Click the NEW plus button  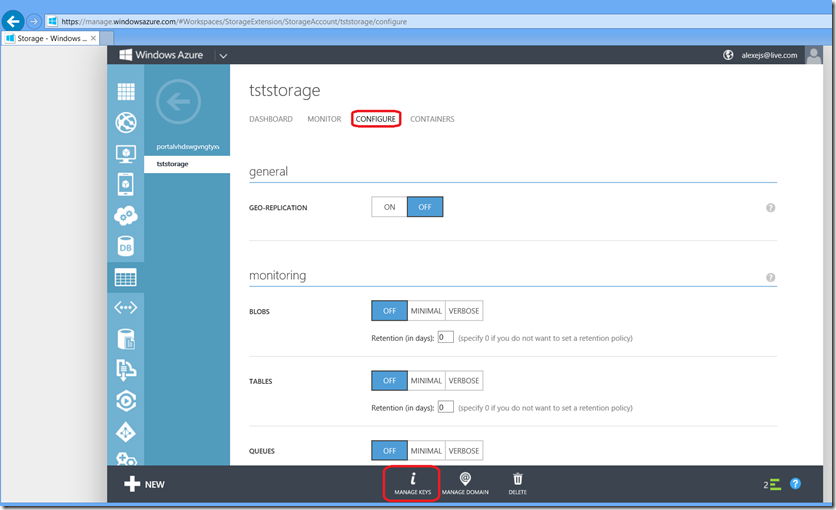(144, 484)
